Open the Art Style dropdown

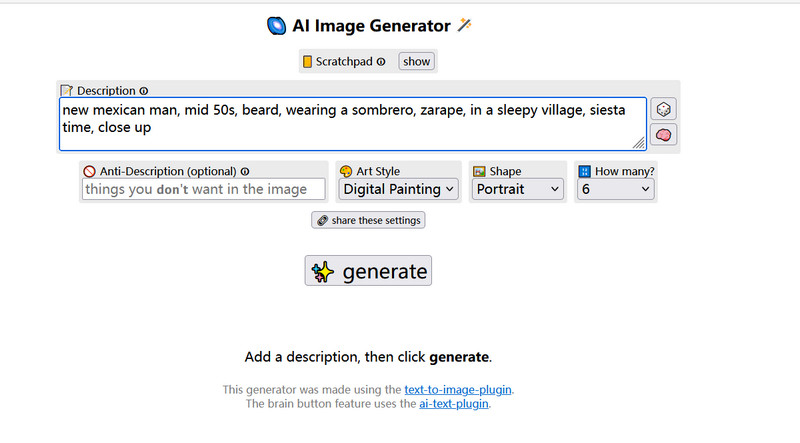(x=399, y=189)
